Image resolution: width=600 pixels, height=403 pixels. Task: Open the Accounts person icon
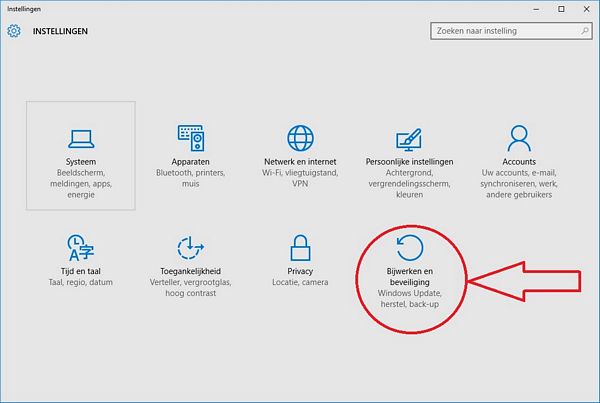click(x=519, y=138)
